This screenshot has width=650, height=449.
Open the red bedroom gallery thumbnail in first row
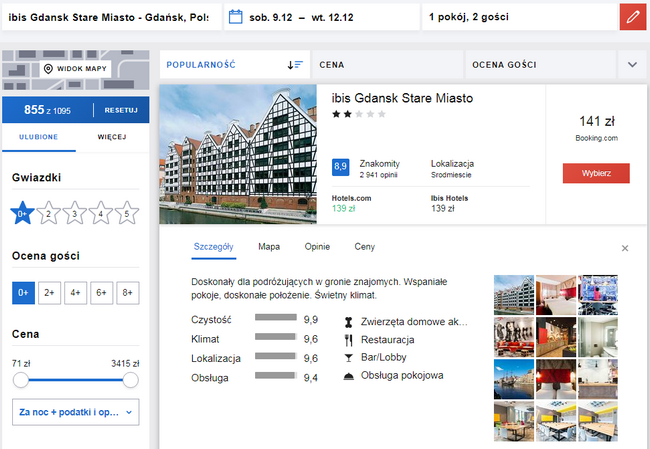556,295
